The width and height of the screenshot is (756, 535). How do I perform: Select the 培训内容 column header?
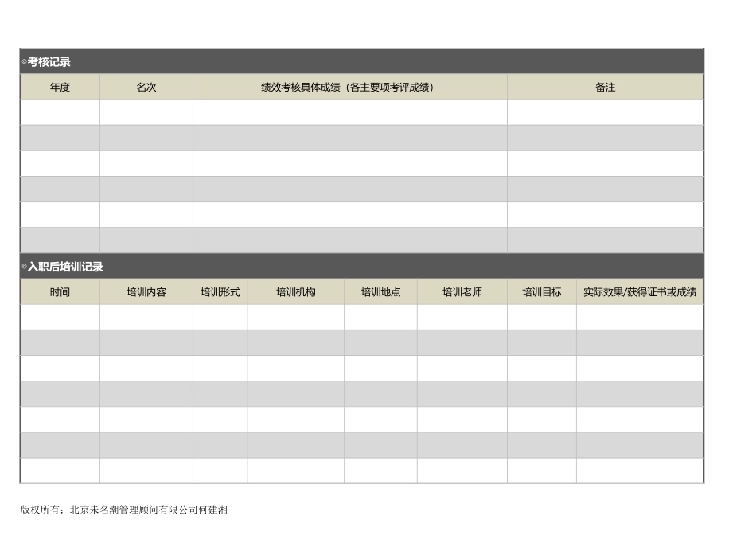click(x=146, y=292)
